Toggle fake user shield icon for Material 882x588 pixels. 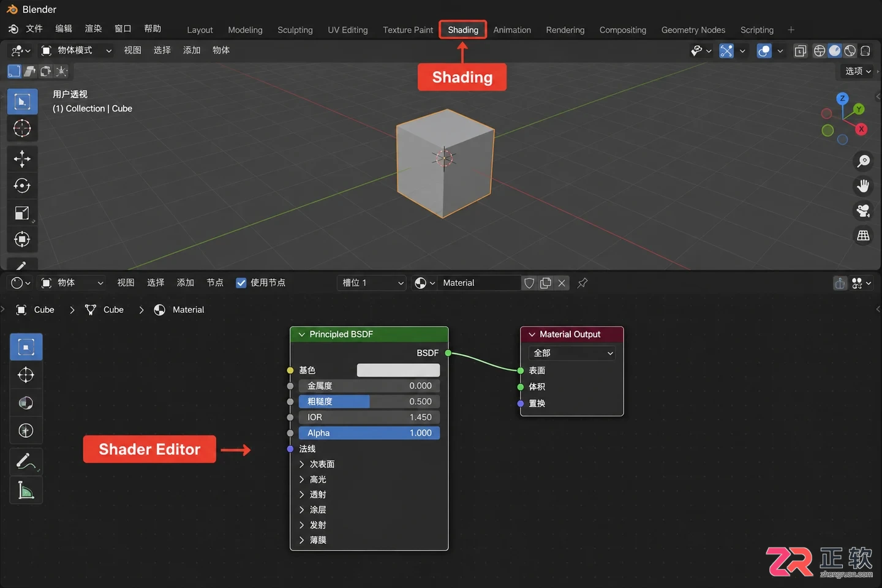[x=530, y=283]
